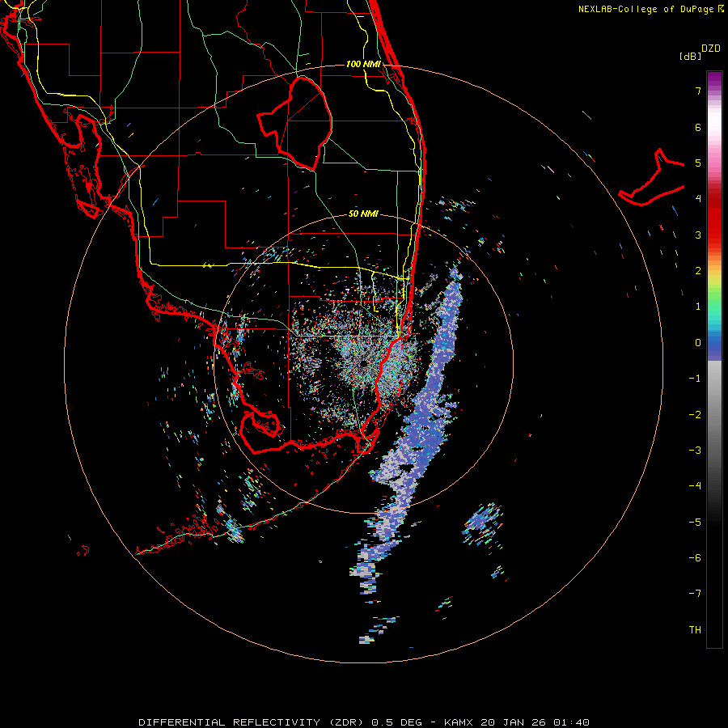The image size is (728, 728).
Task: Click the colorbar value label -1
Action: tap(695, 379)
